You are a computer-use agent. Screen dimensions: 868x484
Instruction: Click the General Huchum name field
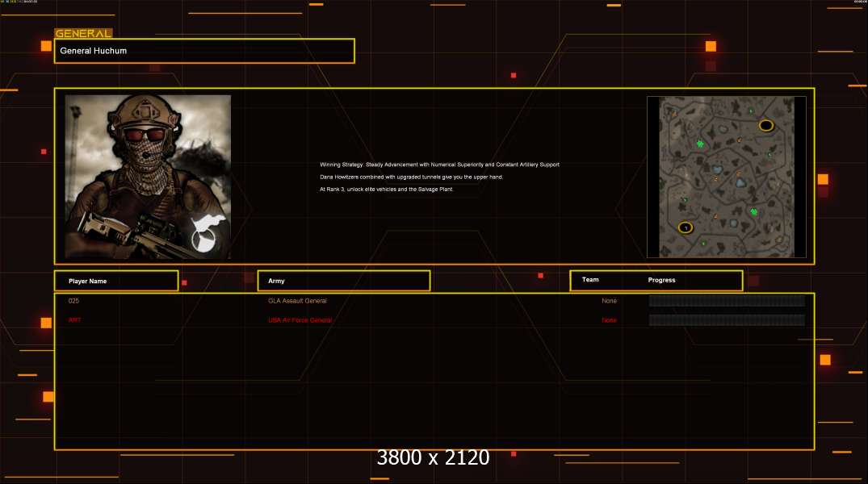point(203,51)
